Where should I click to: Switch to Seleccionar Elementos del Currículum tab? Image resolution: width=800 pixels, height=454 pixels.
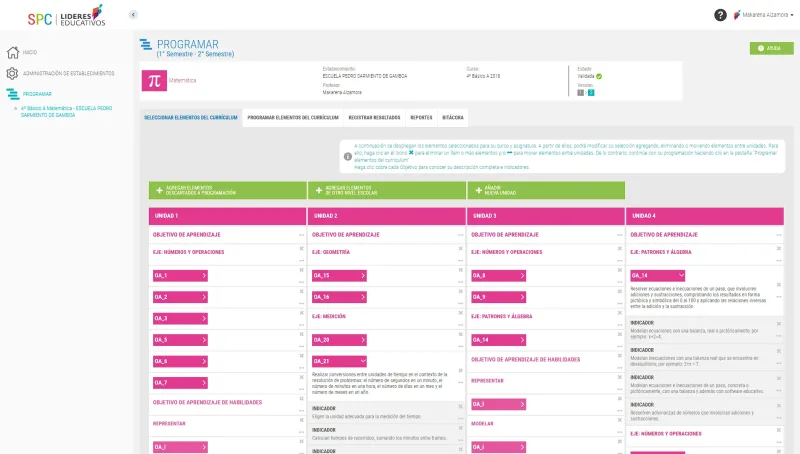(x=191, y=118)
